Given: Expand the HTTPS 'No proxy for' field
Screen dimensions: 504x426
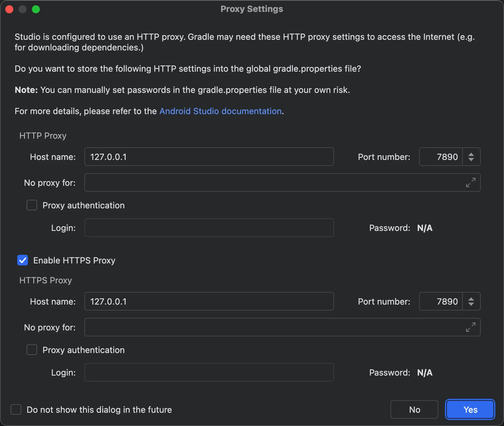Looking at the screenshot, I should (x=470, y=327).
